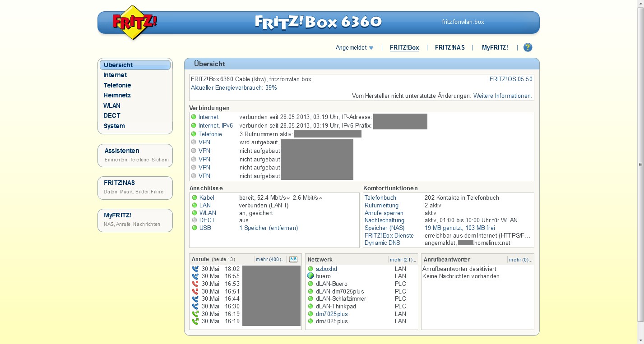644x344 pixels.
Task: Click mehr (400) in Anrufe panel
Action: pos(270,259)
